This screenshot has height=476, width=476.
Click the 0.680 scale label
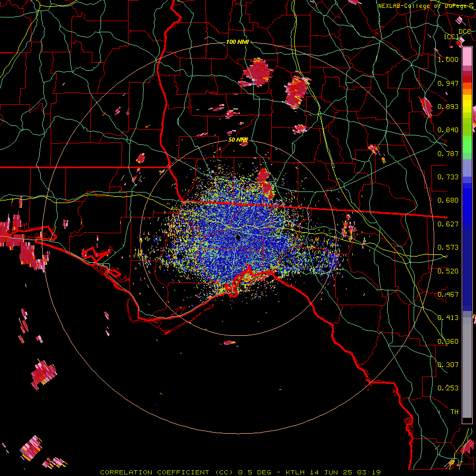coord(448,200)
